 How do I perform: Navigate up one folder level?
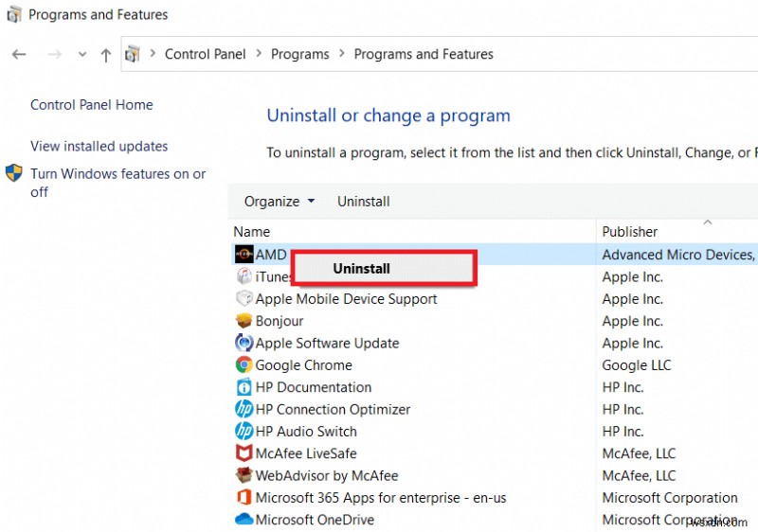tap(106, 55)
